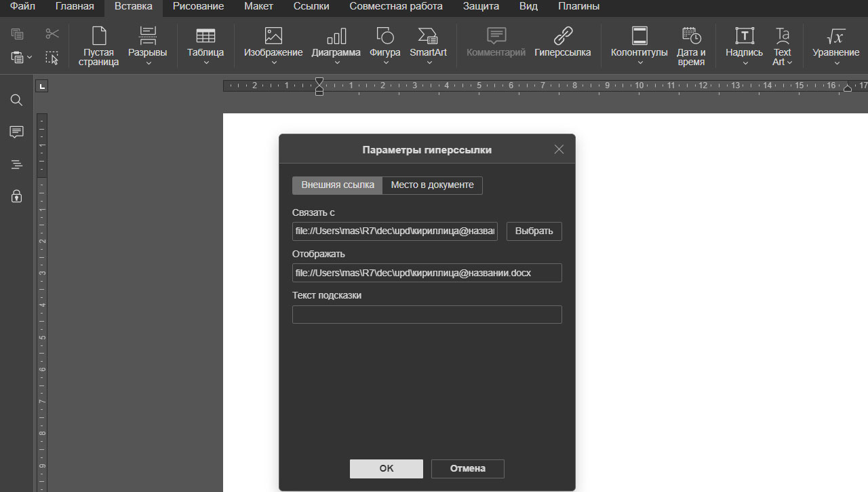The image size is (868, 492).
Task: Open the Колонтитулы headers menu
Action: 639,46
